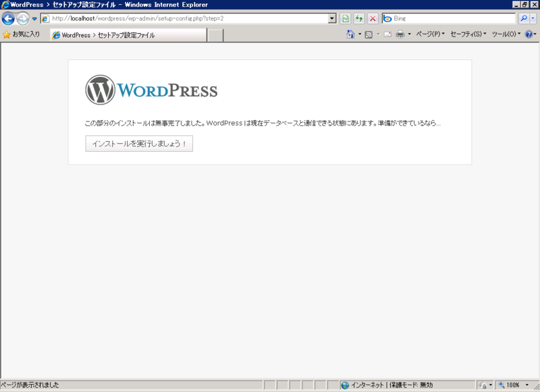Minimize the Internet Explorer window
This screenshot has width=540, height=392.
(x=516, y=5)
